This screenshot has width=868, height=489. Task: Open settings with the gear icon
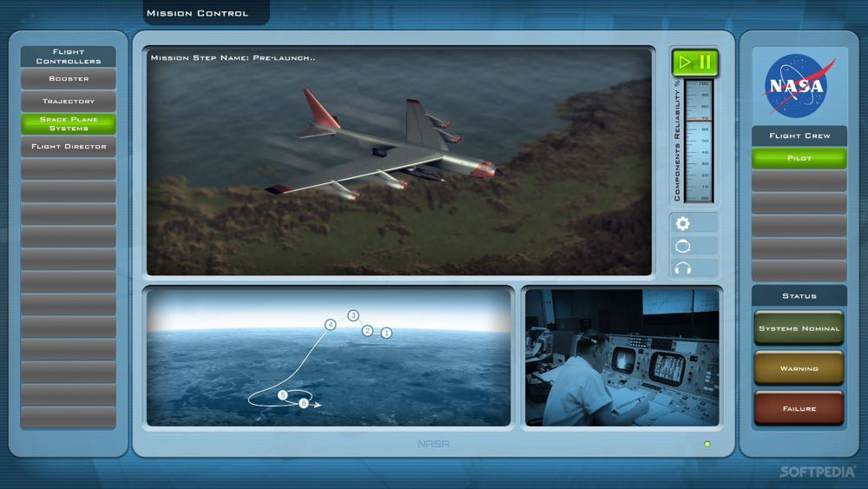tap(682, 223)
